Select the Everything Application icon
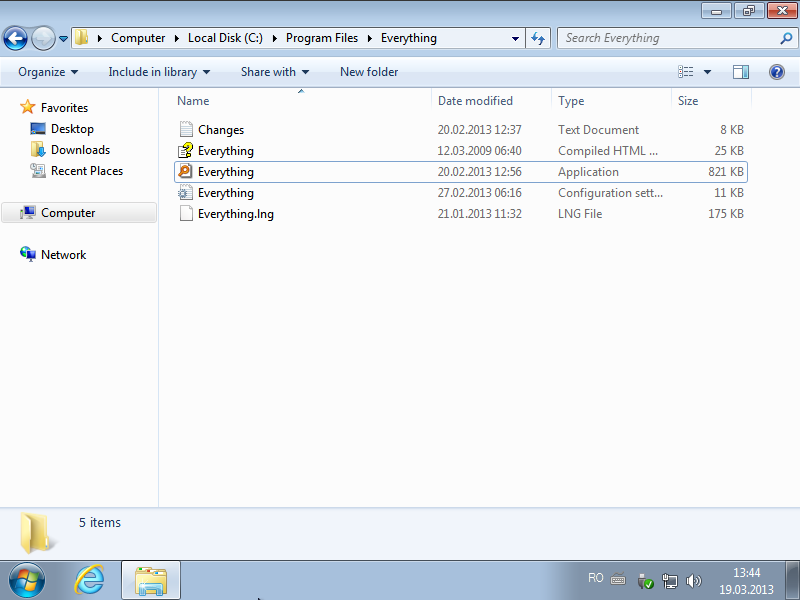Screen dimensions: 800x600 tap(186, 171)
